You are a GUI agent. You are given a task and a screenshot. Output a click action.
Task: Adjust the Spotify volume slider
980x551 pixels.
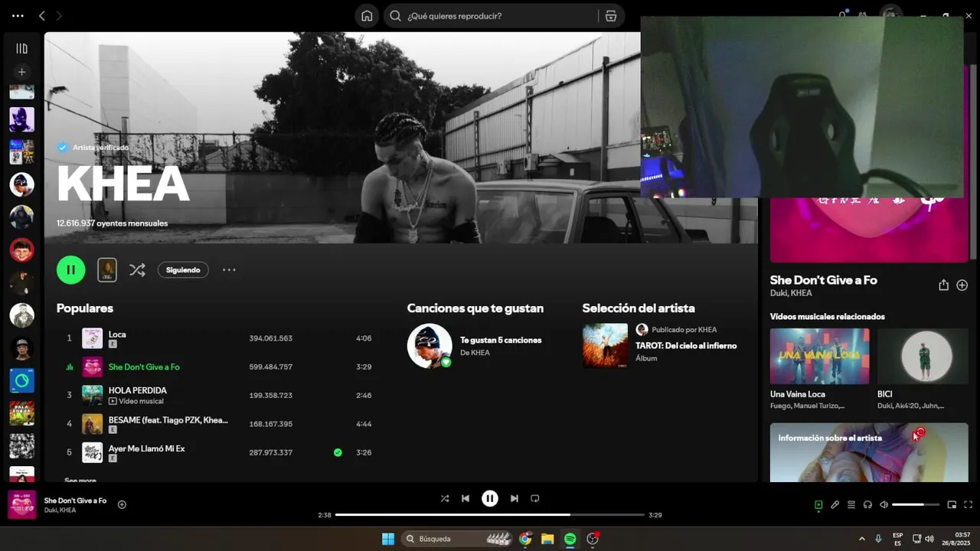pos(917,504)
